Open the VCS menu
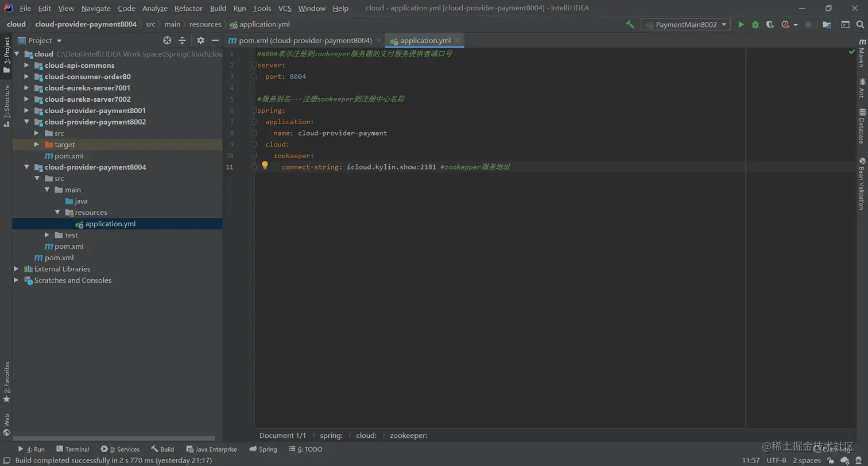The width and height of the screenshot is (868, 466). 285,8
